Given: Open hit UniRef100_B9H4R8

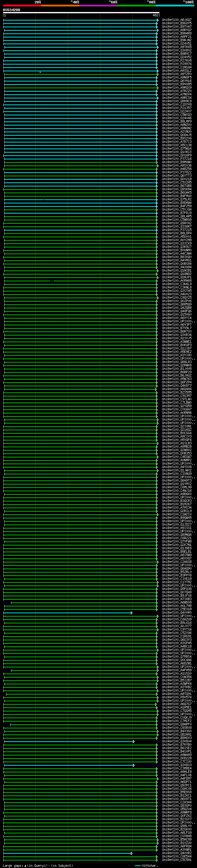Looking at the screenshot, I should tap(177, 33).
